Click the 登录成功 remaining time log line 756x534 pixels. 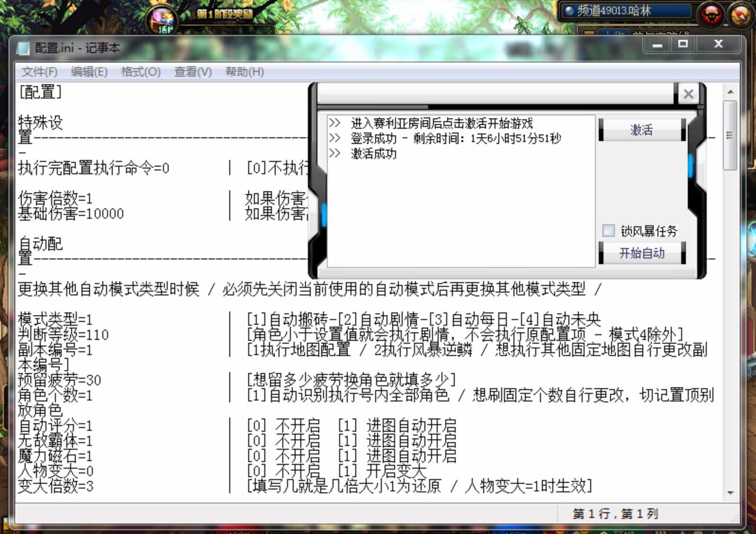point(456,138)
